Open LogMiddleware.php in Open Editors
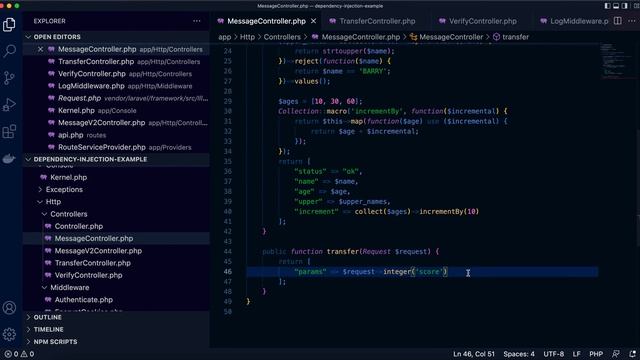 [116, 86]
